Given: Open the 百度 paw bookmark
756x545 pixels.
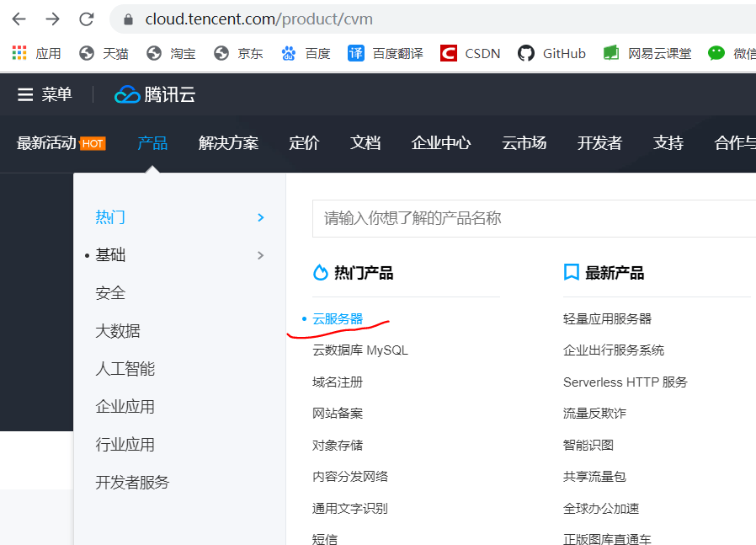Looking at the screenshot, I should point(306,53).
